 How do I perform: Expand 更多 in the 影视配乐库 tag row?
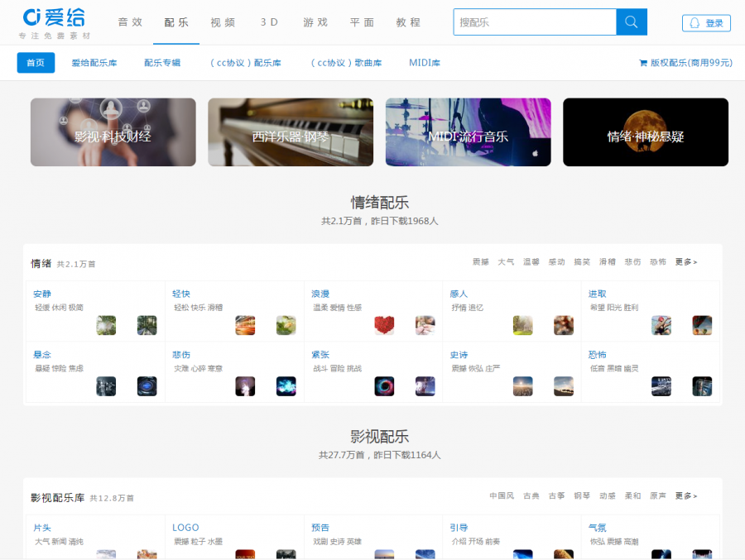tap(686, 495)
